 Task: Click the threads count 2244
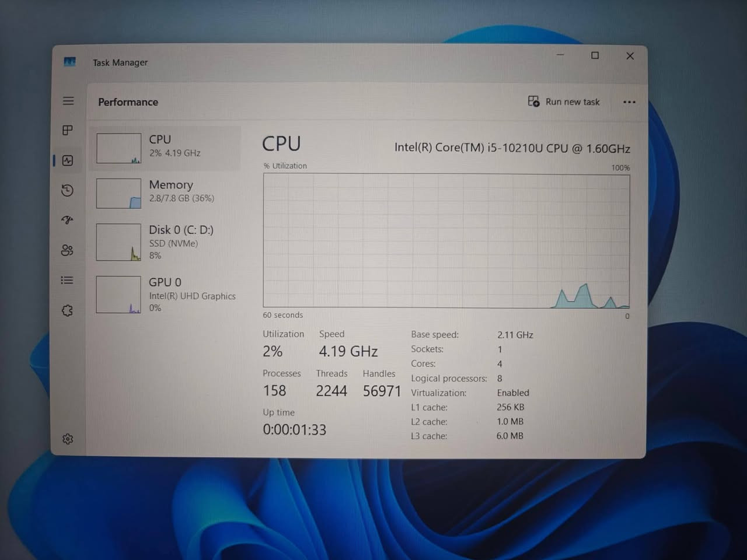[x=331, y=391]
